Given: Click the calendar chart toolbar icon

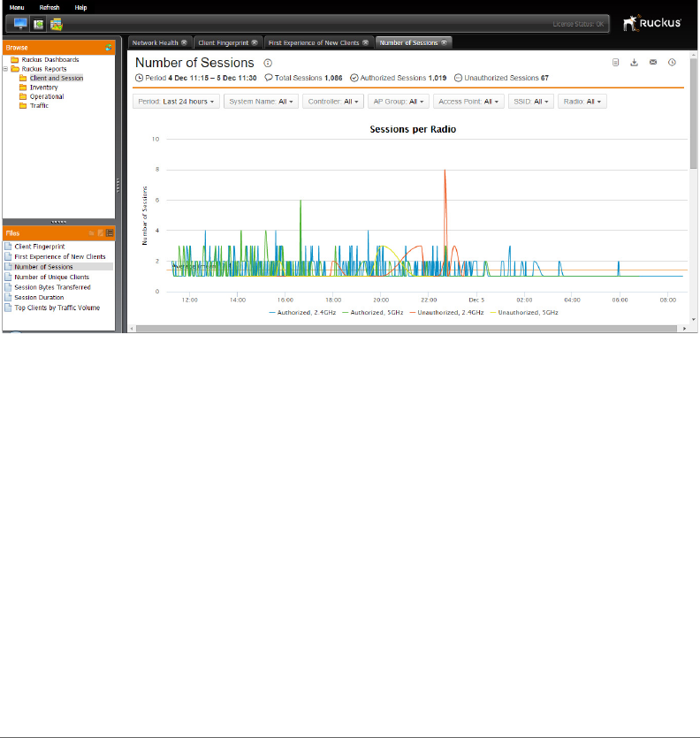Looking at the screenshot, I should click(57, 24).
